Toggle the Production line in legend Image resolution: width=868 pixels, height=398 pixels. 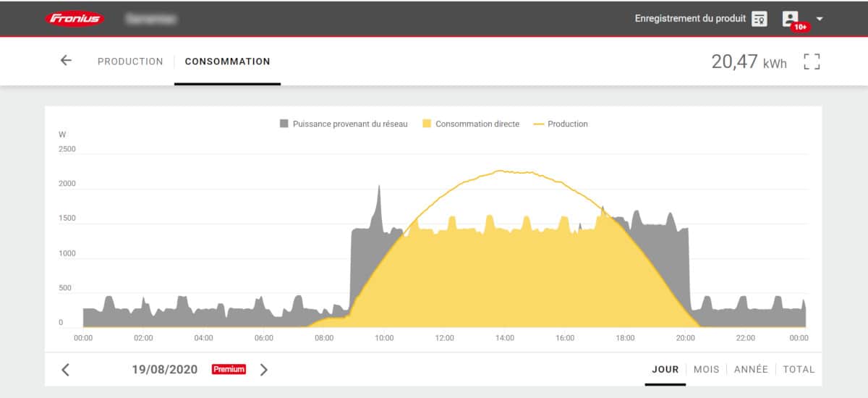561,124
